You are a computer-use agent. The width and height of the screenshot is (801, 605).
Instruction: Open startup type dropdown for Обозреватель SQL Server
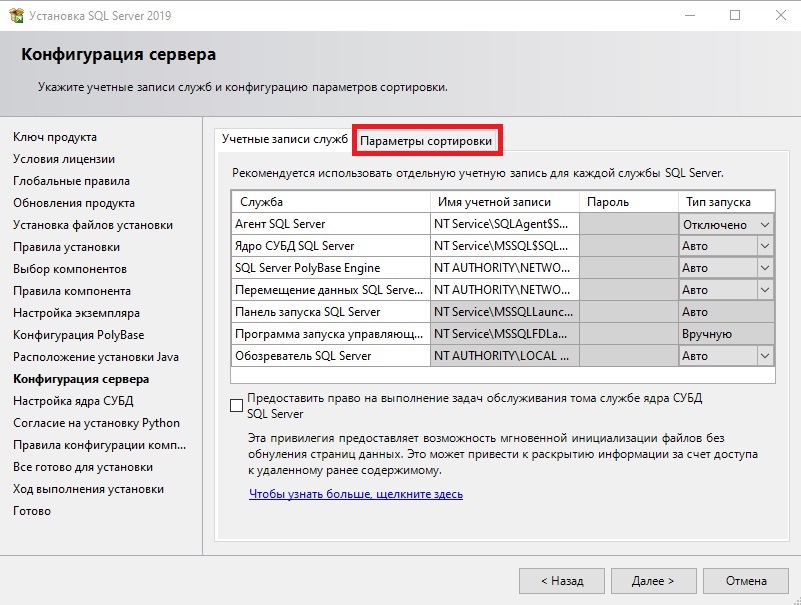coord(764,356)
